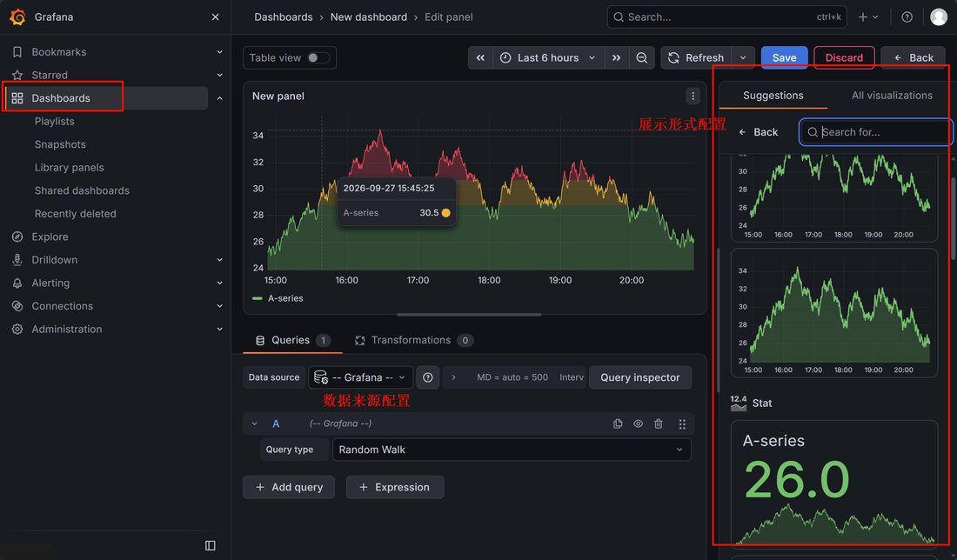Shift time range forward with double-right arrows

click(617, 58)
